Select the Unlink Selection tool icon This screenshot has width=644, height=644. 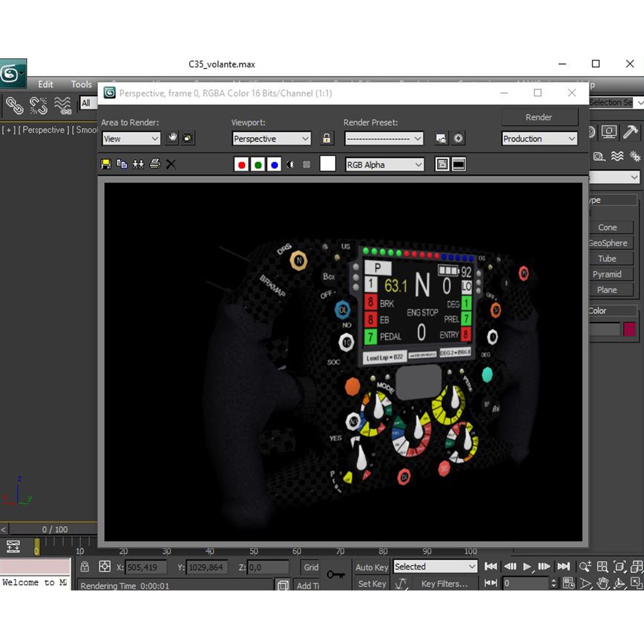(39, 106)
